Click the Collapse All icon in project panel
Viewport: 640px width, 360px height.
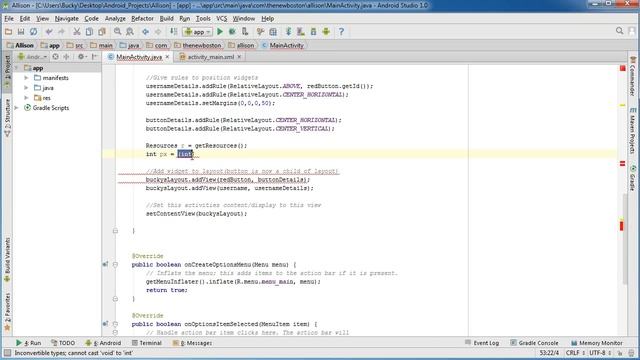coord(66,57)
